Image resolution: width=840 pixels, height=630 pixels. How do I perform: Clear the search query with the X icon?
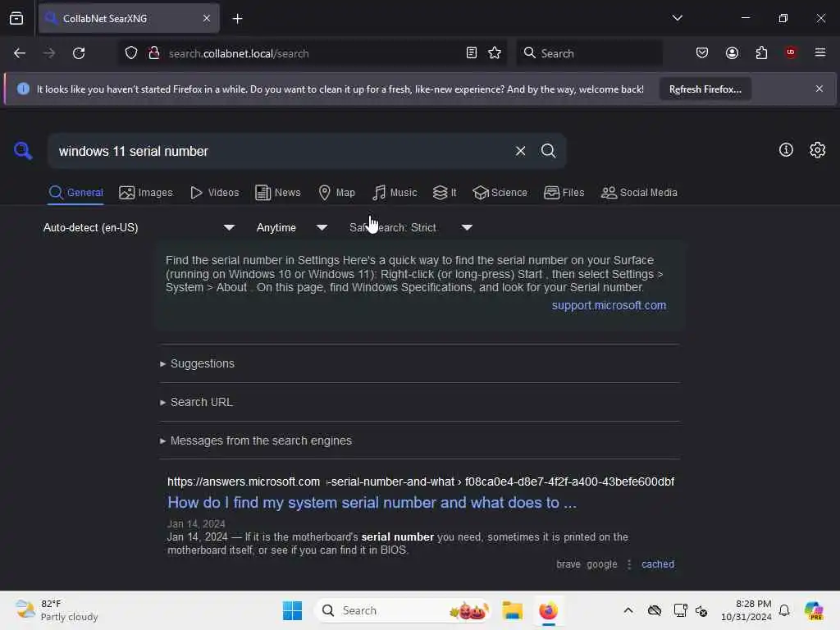[520, 151]
